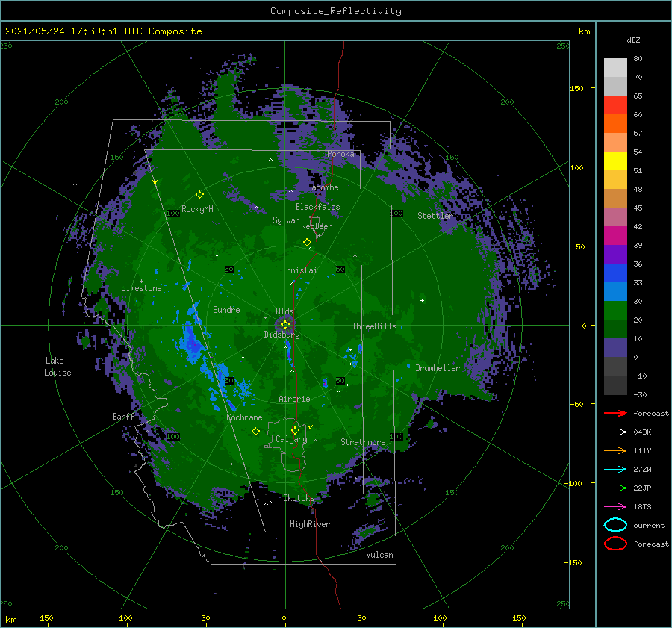Click the yellow diamond marker above Calgary label
Viewport: 672px width, 628px height.
[x=295, y=430]
